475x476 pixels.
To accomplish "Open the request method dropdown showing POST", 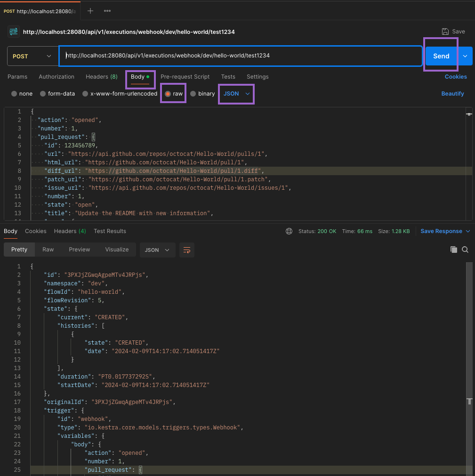I will tap(32, 56).
